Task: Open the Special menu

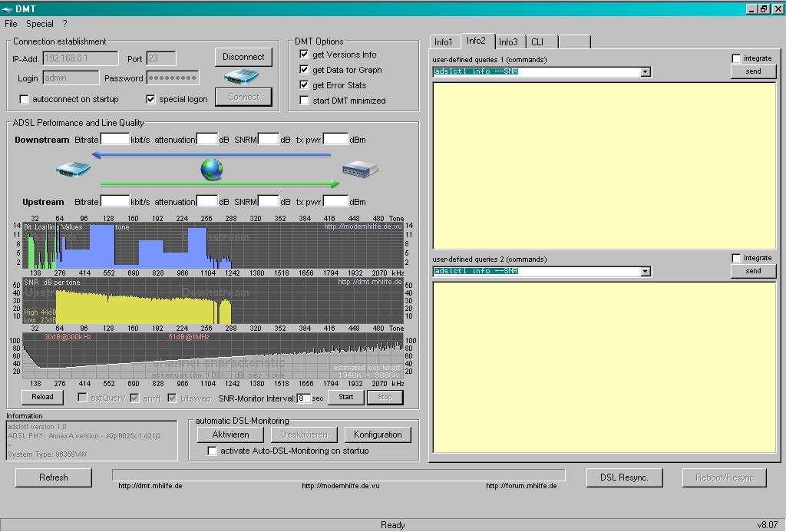Action: tap(40, 24)
